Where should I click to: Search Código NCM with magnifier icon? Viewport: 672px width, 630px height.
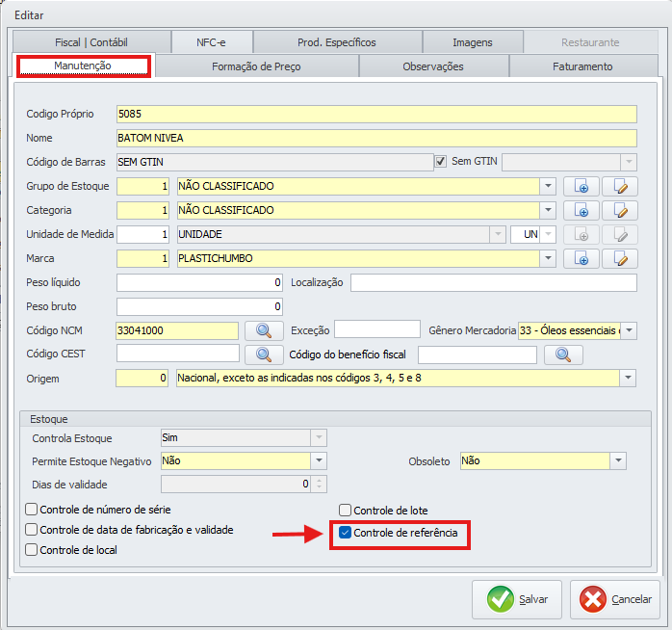(x=263, y=330)
